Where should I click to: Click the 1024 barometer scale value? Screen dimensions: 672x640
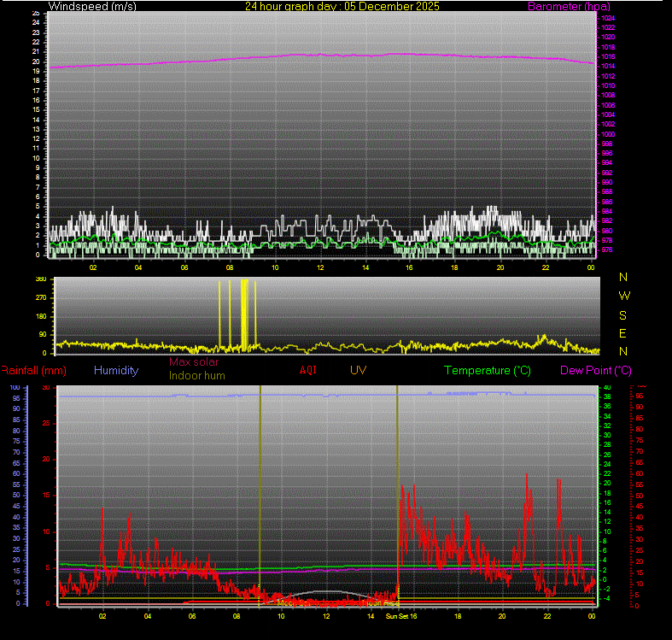point(608,18)
